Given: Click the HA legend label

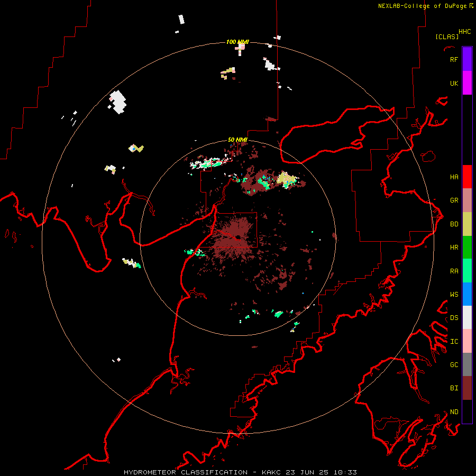Looking at the screenshot, I should pyautogui.click(x=454, y=177).
